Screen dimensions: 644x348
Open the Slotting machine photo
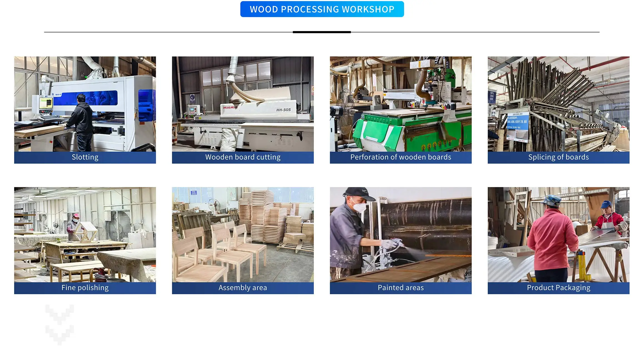(85, 104)
